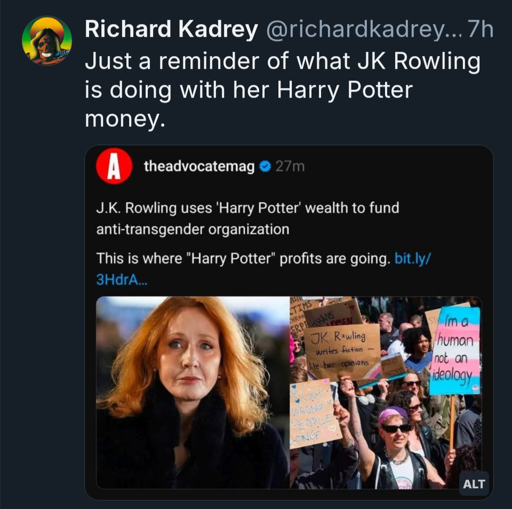Viewport: 512px width, 509px height.
Task: Click the blue verified checkmark badge
Action: click(x=265, y=166)
